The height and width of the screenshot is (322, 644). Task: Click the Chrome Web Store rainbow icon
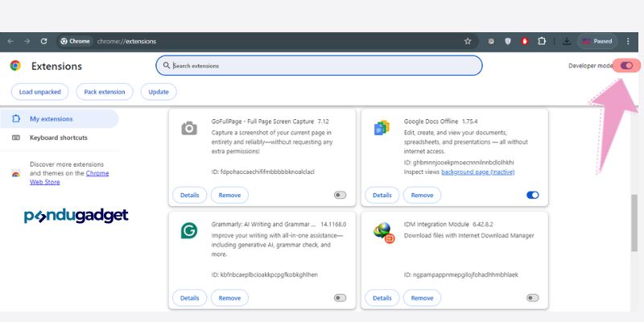(x=15, y=173)
